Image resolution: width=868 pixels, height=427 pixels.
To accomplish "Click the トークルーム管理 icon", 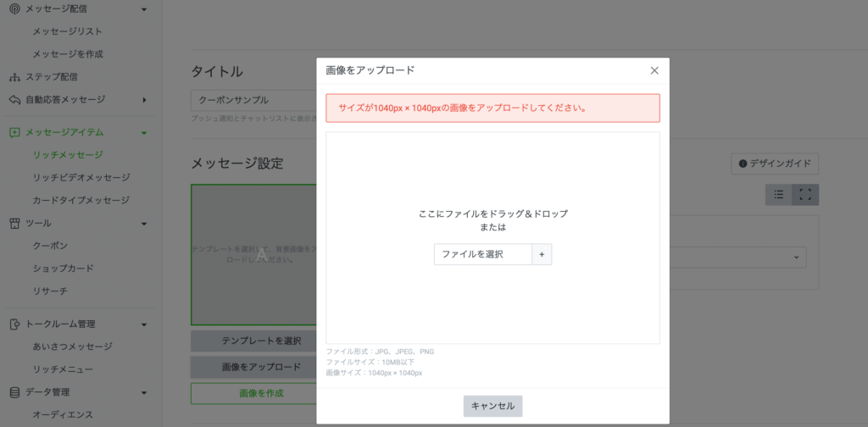I will (x=14, y=324).
